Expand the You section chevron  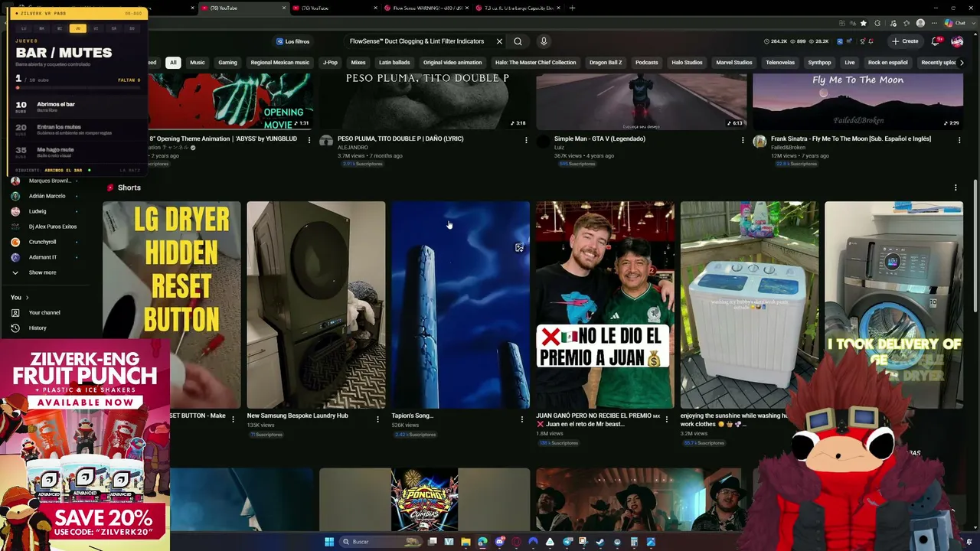(x=27, y=297)
